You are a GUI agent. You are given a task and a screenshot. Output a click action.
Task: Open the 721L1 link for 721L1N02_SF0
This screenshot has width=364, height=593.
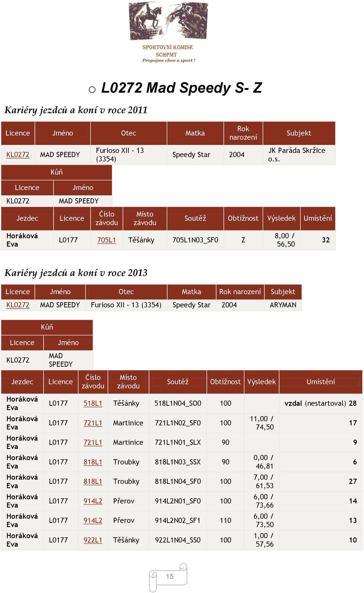pyautogui.click(x=93, y=423)
